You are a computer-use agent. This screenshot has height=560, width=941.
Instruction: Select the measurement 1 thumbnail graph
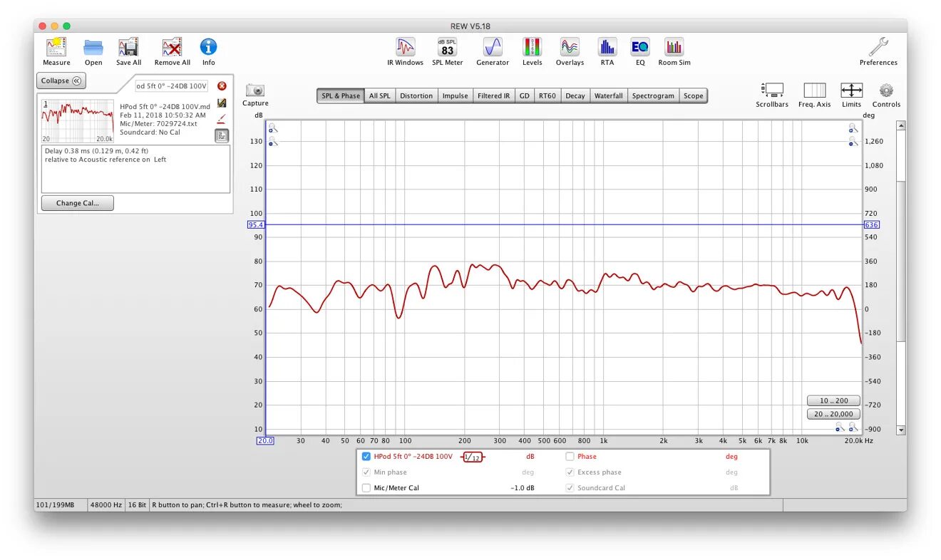tap(78, 122)
